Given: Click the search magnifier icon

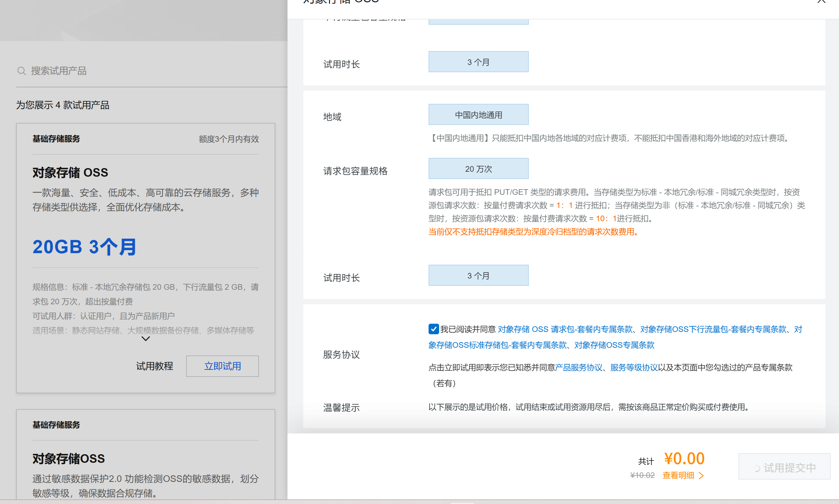Looking at the screenshot, I should tap(21, 71).
